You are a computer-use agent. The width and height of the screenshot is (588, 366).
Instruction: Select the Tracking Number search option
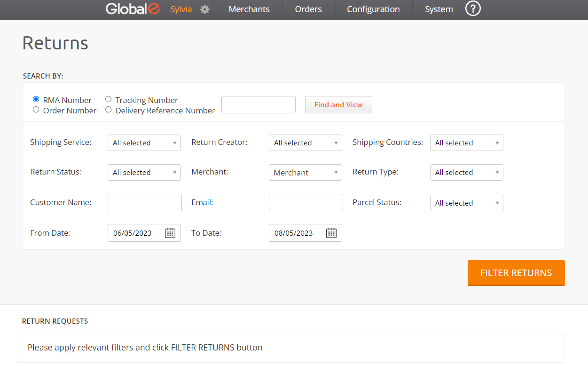109,99
